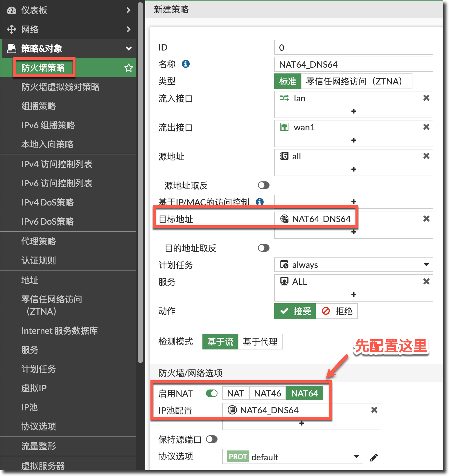Screen dimensions: 449x476
Task: Remove NAT64_DNS64 from the IP池配置 field
Action: (x=374, y=410)
